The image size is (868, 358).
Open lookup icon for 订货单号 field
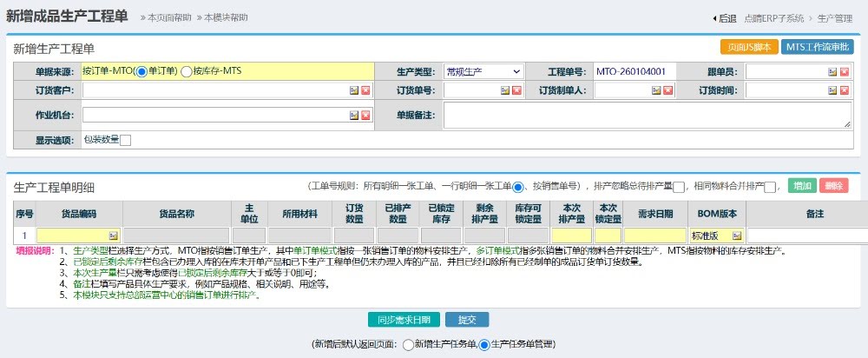[504, 90]
